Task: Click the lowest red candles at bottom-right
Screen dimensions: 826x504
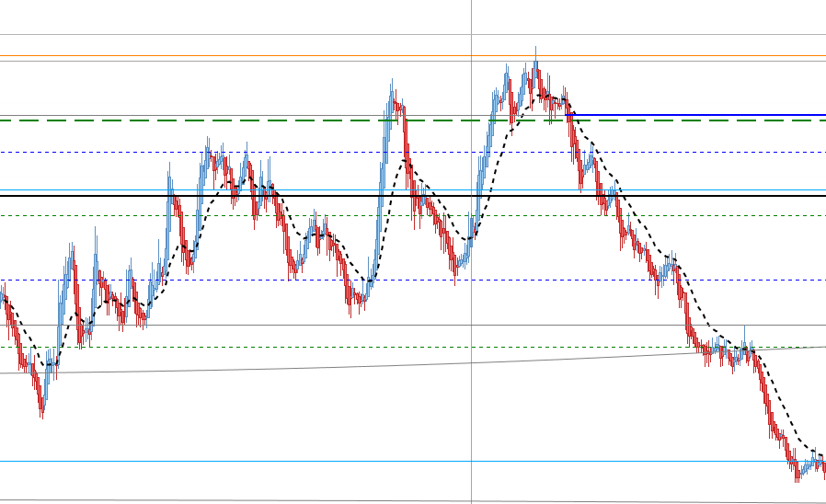Action: tap(797, 470)
